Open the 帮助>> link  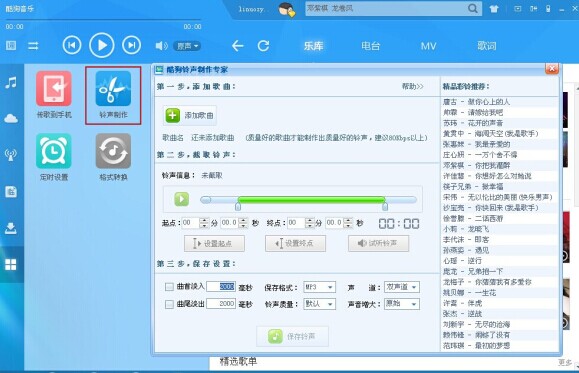pyautogui.click(x=412, y=86)
